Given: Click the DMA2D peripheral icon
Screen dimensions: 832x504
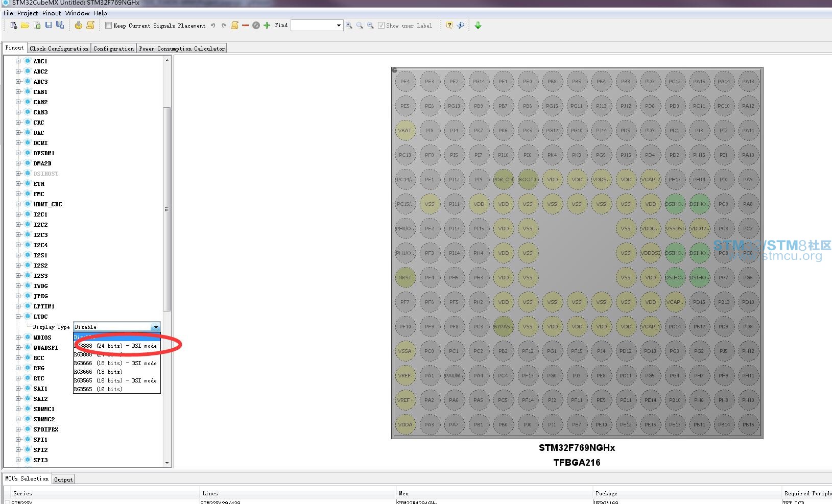Looking at the screenshot, I should click(28, 163).
